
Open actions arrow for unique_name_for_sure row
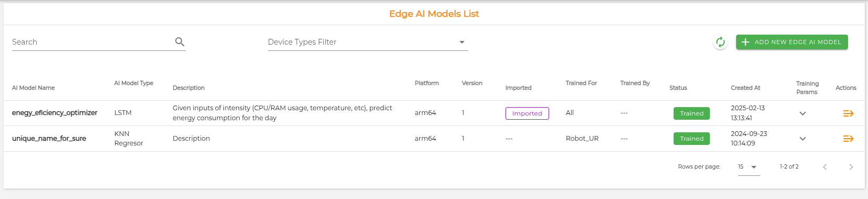848,139
